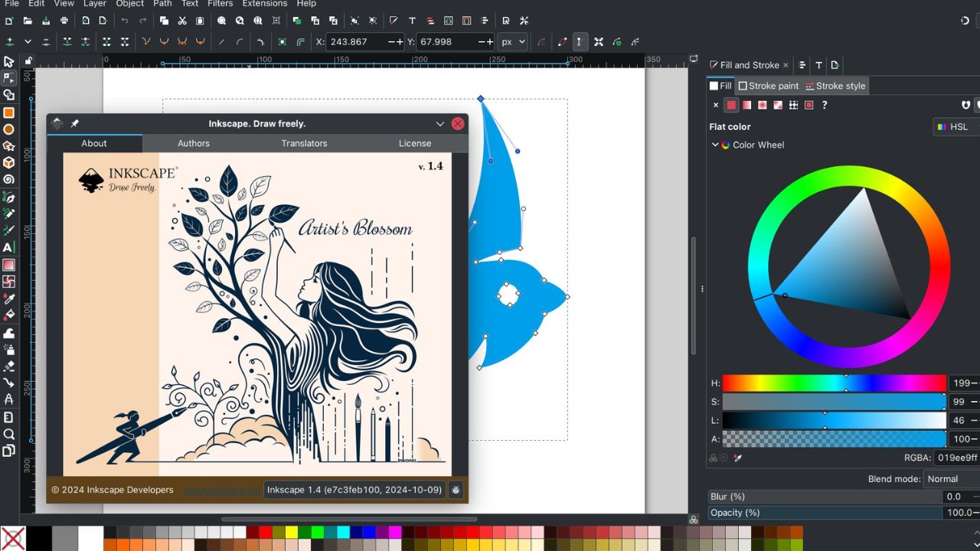The height and width of the screenshot is (551, 980).
Task: Click the New document icon
Action: 9,21
